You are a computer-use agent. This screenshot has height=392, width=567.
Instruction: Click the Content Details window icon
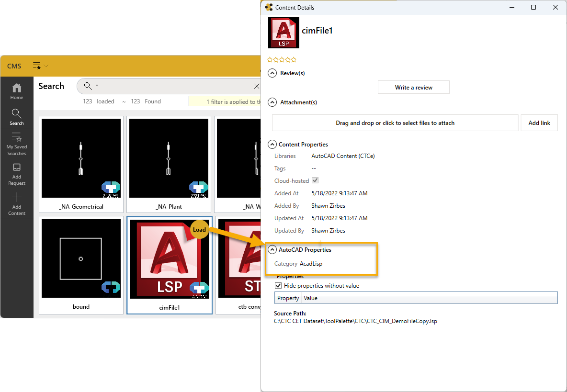pyautogui.click(x=269, y=7)
